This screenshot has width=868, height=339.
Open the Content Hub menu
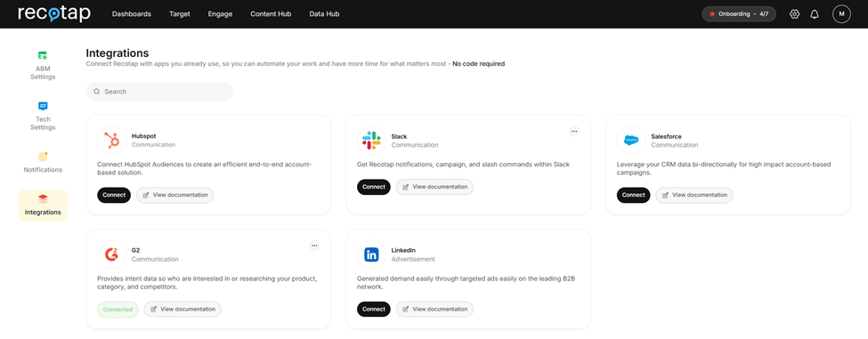(x=271, y=14)
